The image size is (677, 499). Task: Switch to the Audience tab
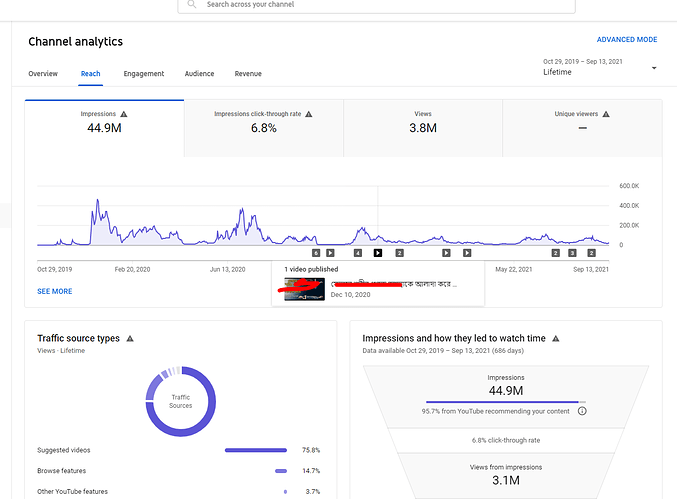[x=199, y=74]
